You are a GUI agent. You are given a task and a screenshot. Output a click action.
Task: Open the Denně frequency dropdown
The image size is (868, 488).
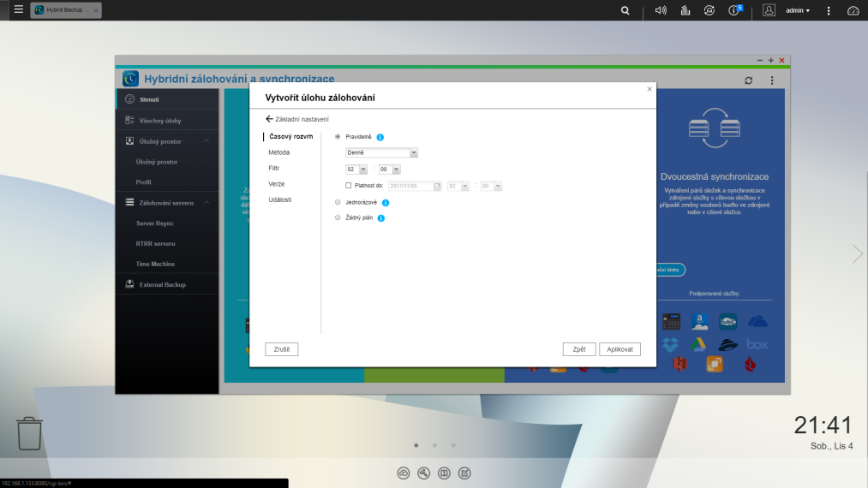point(381,152)
